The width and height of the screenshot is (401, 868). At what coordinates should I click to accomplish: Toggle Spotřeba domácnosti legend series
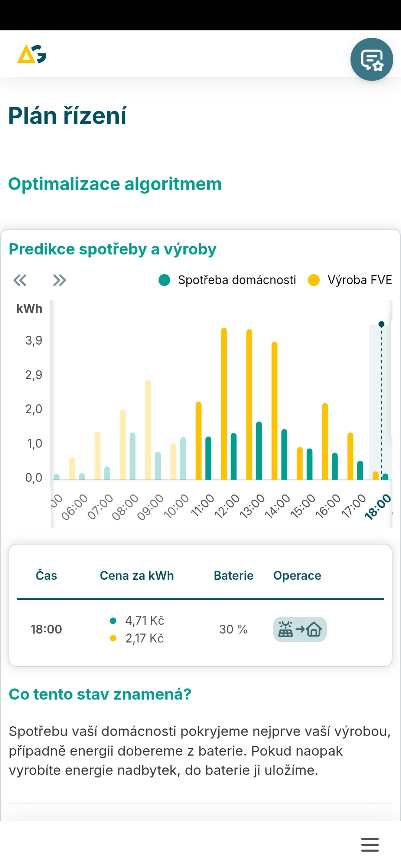pos(227,280)
